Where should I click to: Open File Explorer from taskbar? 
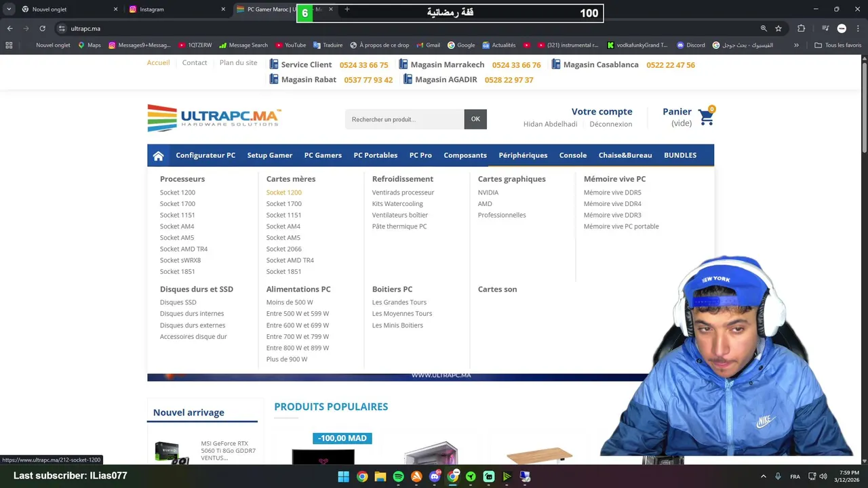(x=380, y=476)
